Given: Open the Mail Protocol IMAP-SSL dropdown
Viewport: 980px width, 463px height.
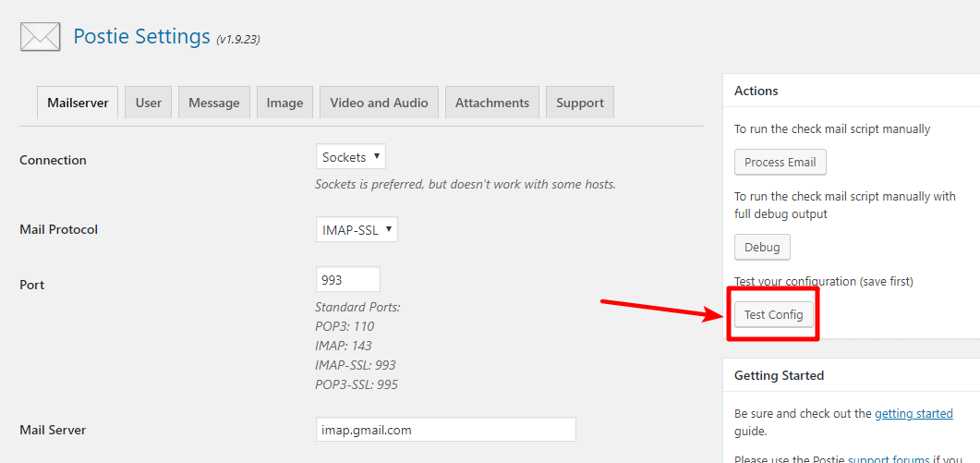Looking at the screenshot, I should point(357,229).
